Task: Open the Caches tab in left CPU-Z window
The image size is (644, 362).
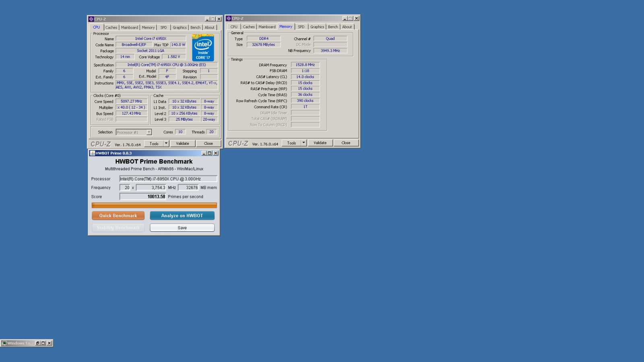Action: coord(111,27)
